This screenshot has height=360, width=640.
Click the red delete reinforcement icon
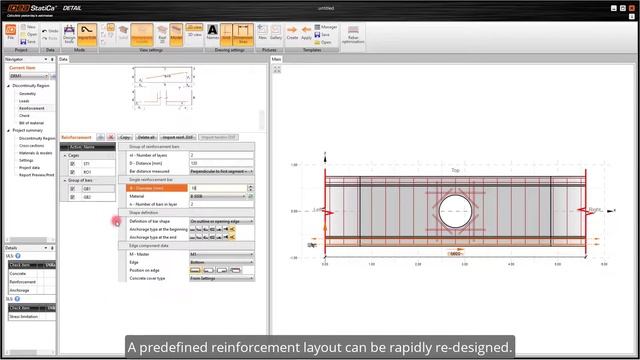pos(110,137)
